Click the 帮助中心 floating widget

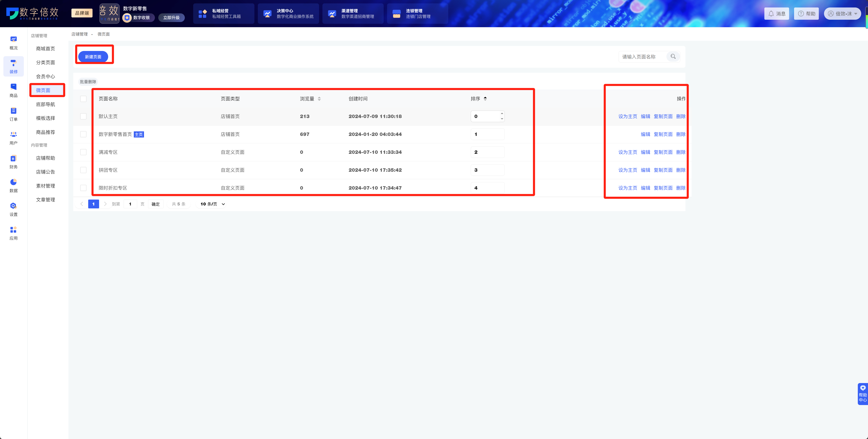[x=863, y=394]
